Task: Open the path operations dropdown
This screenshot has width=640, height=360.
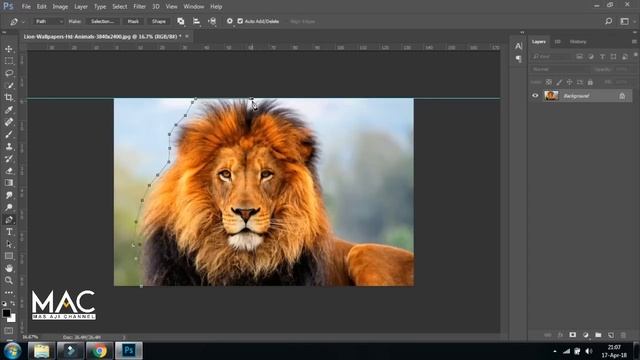Action: (x=180, y=21)
